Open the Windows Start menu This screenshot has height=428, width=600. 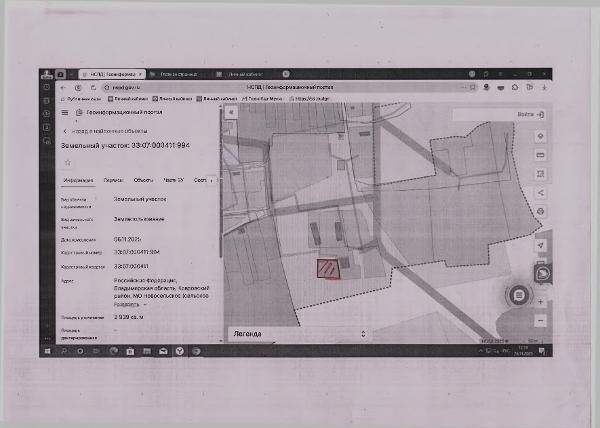coord(47,351)
